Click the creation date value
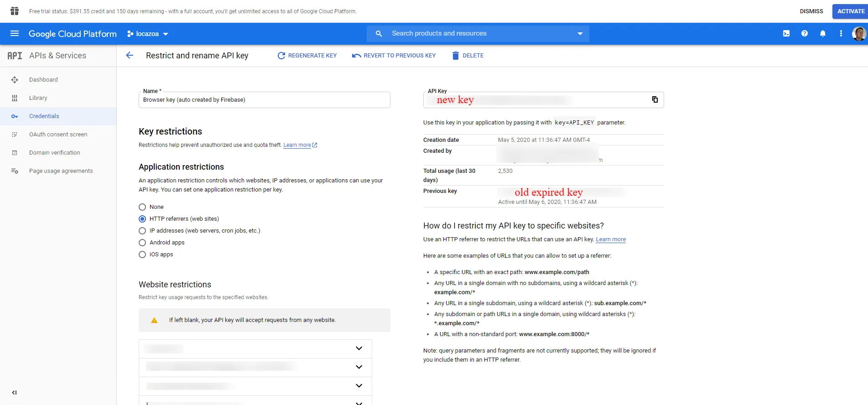This screenshot has height=405, width=868. click(544, 140)
